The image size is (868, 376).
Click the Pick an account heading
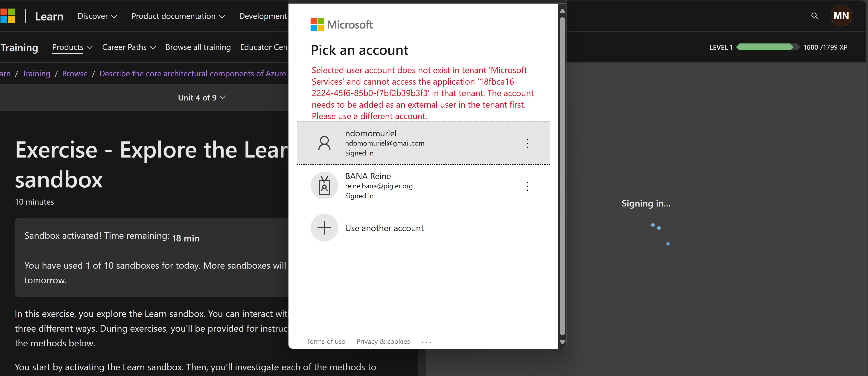[359, 50]
